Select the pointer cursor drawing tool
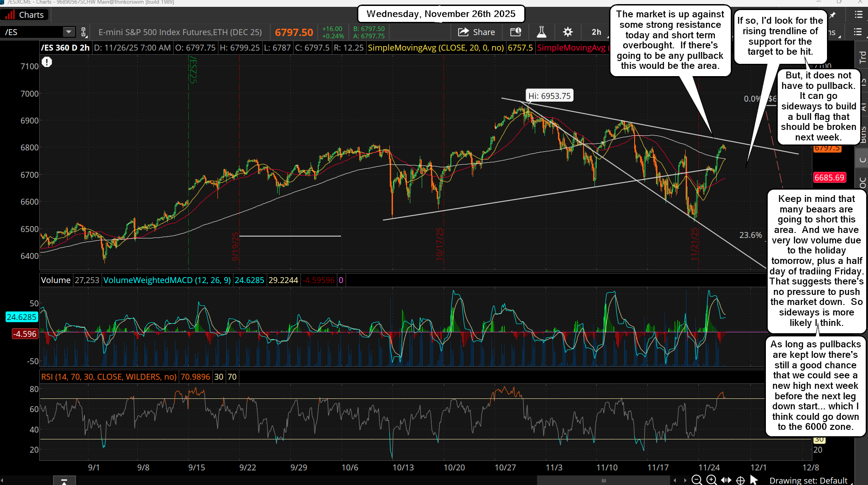868x485 pixels. pos(754,480)
